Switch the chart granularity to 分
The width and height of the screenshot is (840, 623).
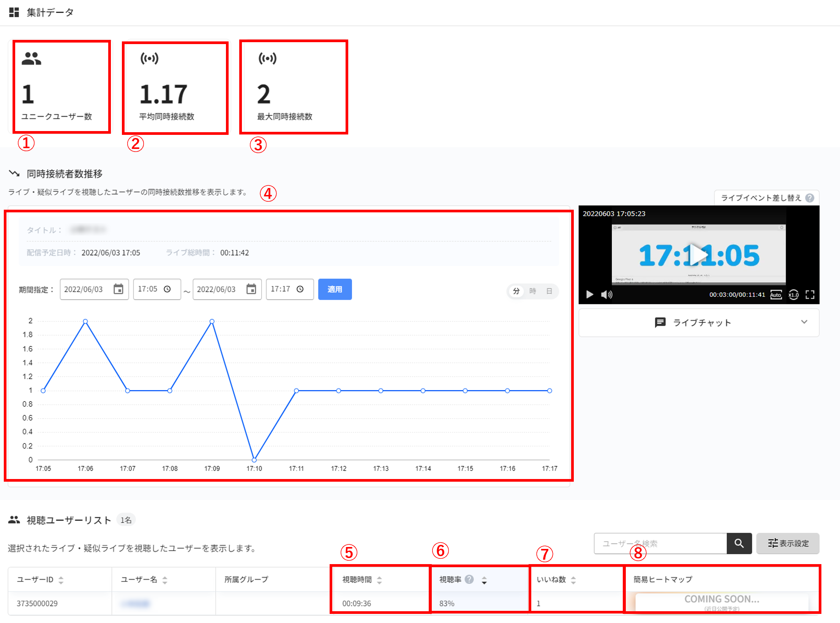coord(516,291)
